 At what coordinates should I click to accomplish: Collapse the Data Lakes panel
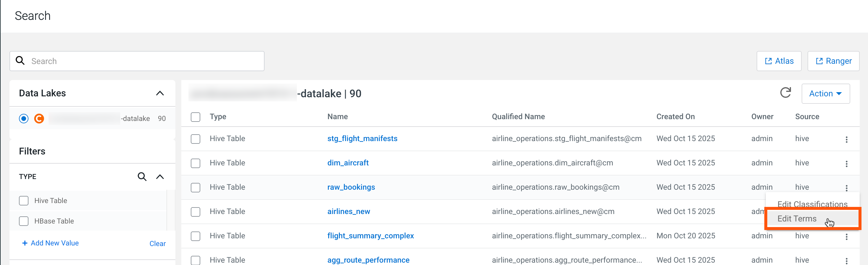[160, 93]
